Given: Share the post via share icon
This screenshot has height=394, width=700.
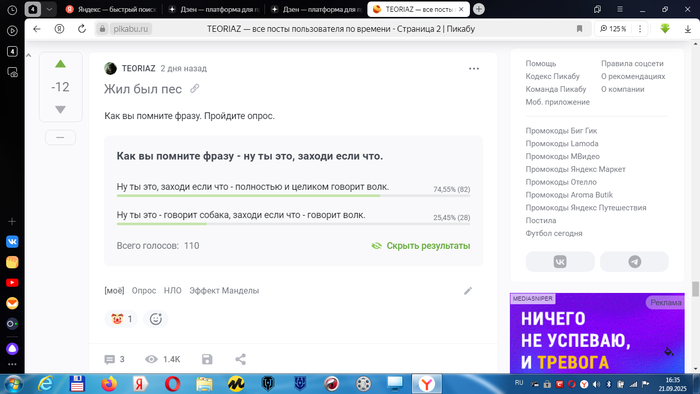Looking at the screenshot, I should [241, 359].
